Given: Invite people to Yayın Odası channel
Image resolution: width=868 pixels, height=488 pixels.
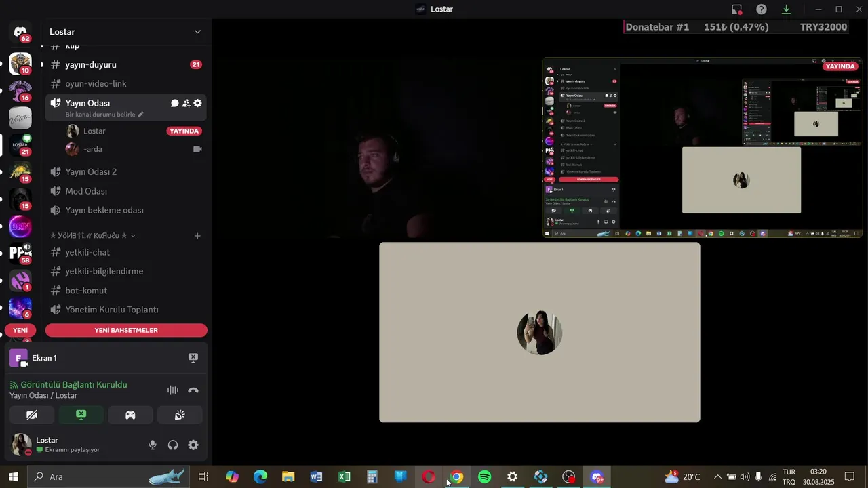Looking at the screenshot, I should pos(186,103).
